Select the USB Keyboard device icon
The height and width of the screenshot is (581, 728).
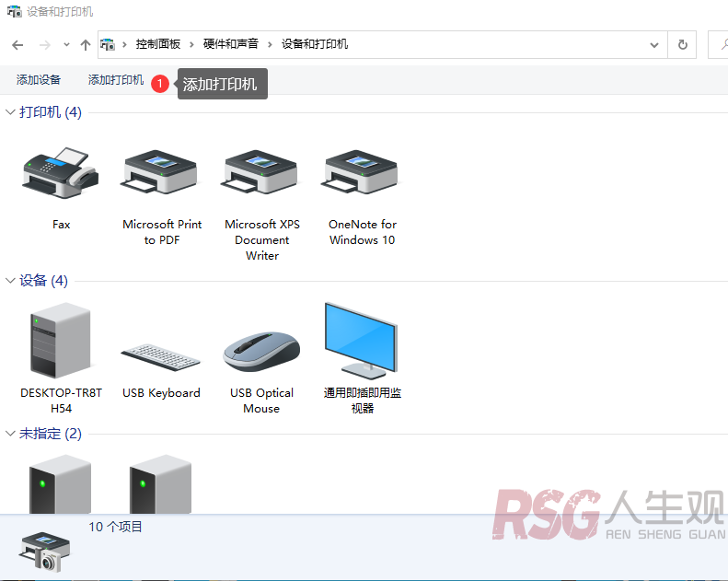tap(161, 356)
